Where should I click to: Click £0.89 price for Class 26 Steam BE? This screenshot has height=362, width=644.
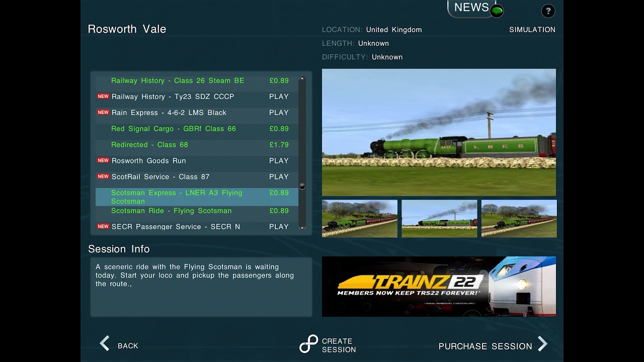click(279, 80)
